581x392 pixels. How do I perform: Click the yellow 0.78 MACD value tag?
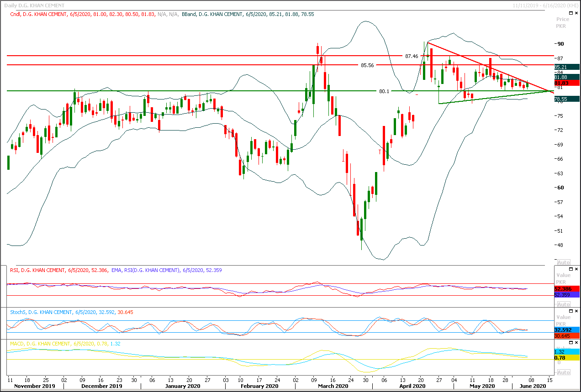click(x=566, y=358)
